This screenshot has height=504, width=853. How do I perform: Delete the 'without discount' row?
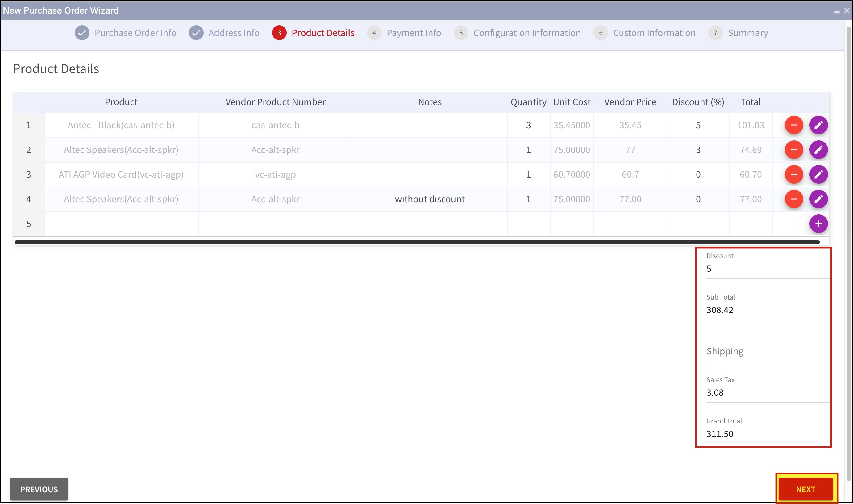[793, 199]
